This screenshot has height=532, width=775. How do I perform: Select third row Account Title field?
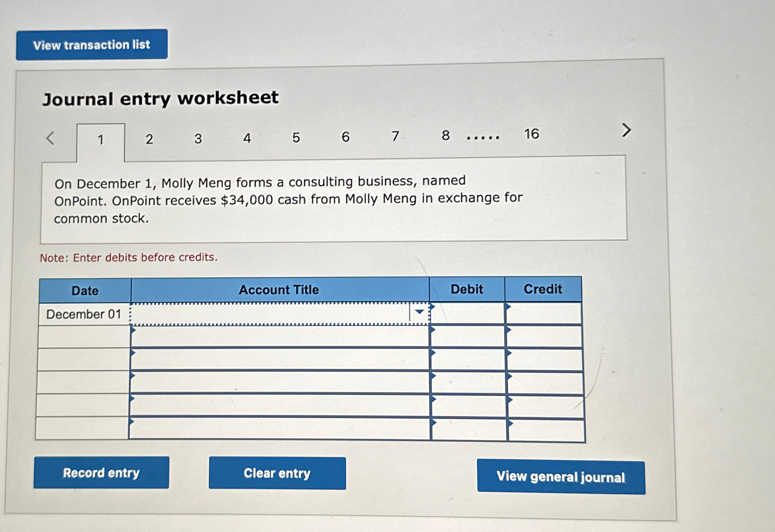280,360
